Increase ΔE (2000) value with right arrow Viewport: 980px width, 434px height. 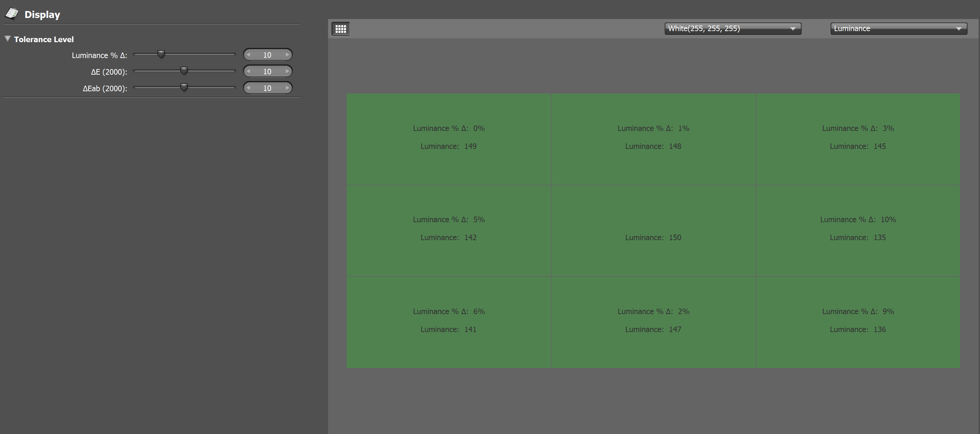click(x=287, y=71)
